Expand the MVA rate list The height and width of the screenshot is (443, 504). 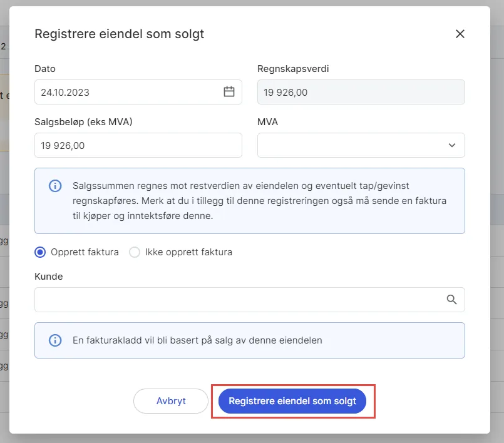click(361, 145)
